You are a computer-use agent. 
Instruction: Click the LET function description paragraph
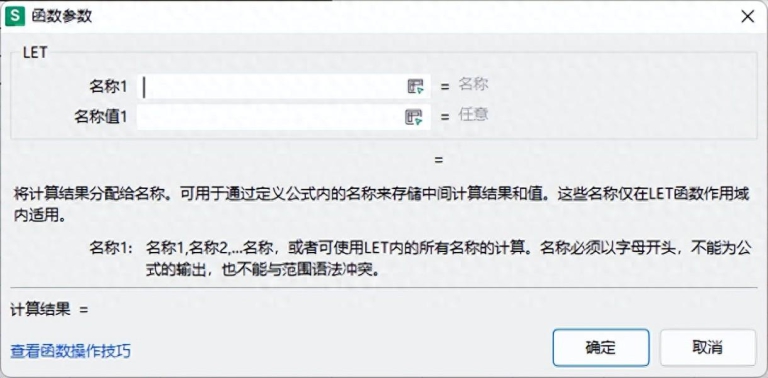pos(382,205)
